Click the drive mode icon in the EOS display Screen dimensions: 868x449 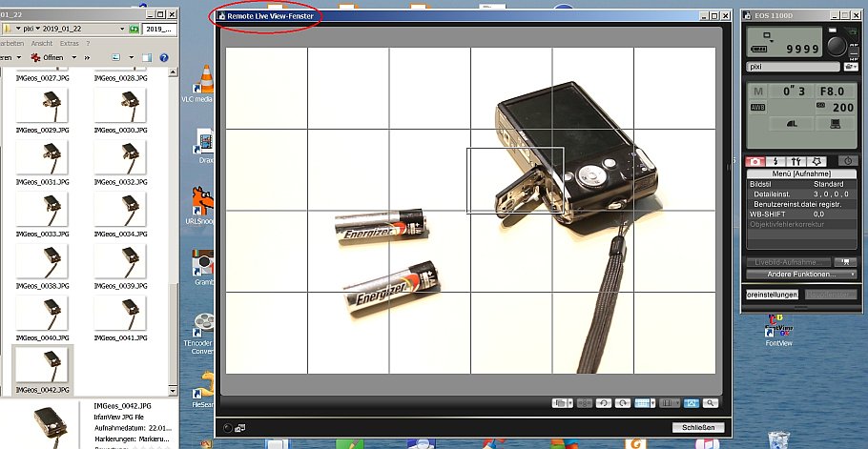point(767,36)
